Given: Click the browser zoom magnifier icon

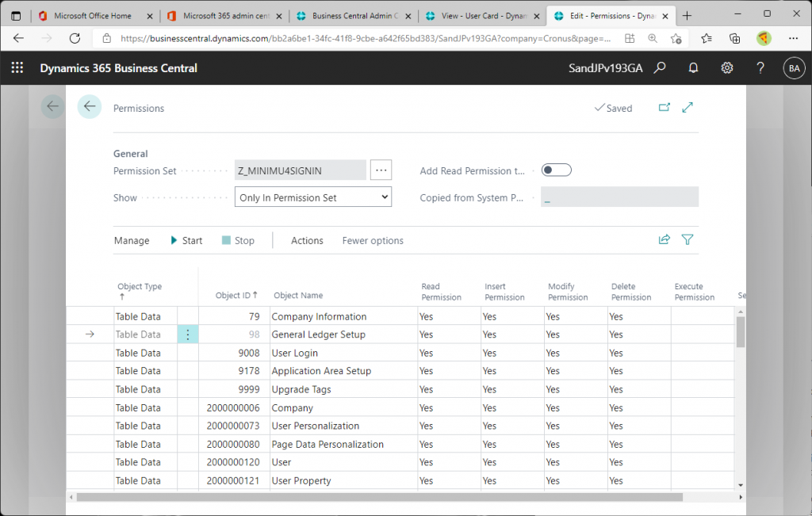Looking at the screenshot, I should [653, 38].
